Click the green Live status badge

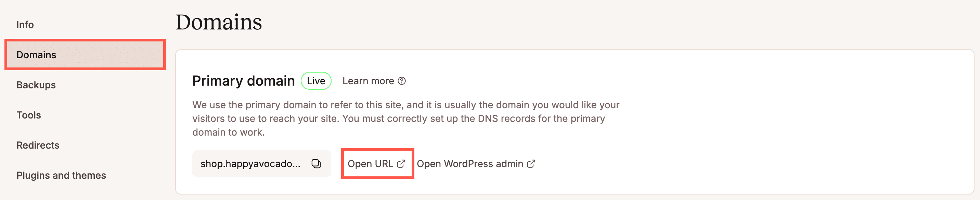[316, 81]
